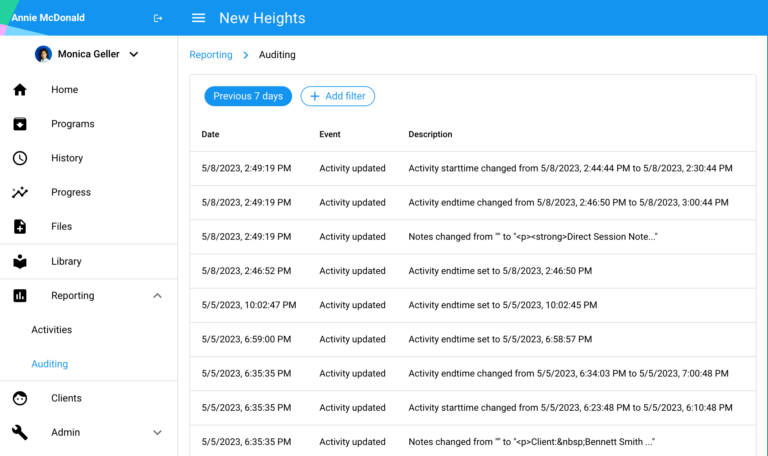Open the Monica Geller user dropdown

(x=134, y=55)
